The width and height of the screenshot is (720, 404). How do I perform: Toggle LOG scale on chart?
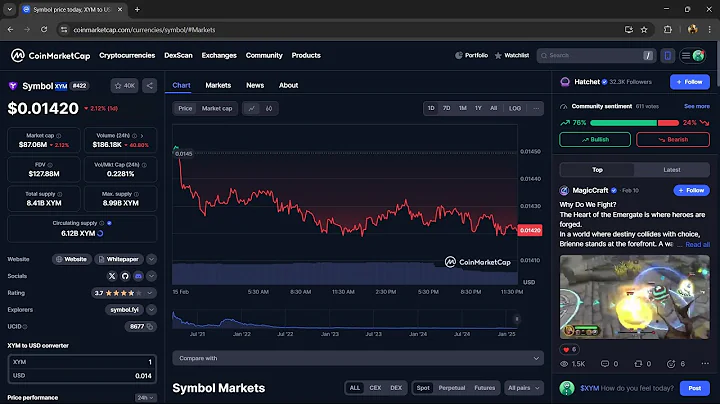pos(515,108)
